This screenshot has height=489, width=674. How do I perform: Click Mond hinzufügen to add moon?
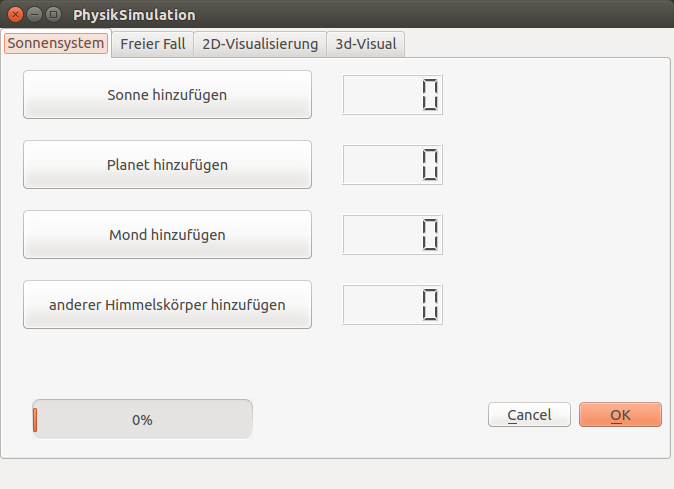click(167, 235)
